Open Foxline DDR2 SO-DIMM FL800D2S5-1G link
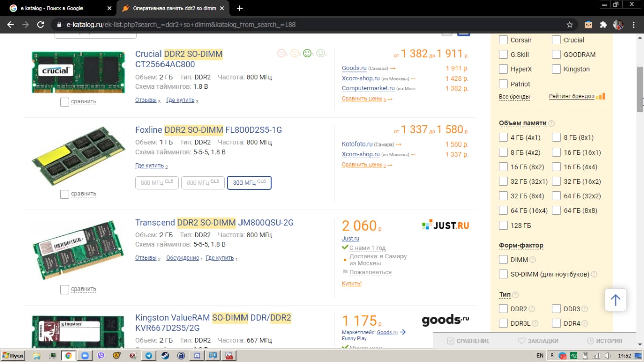Viewport: 644px width, 362px height. coord(209,130)
